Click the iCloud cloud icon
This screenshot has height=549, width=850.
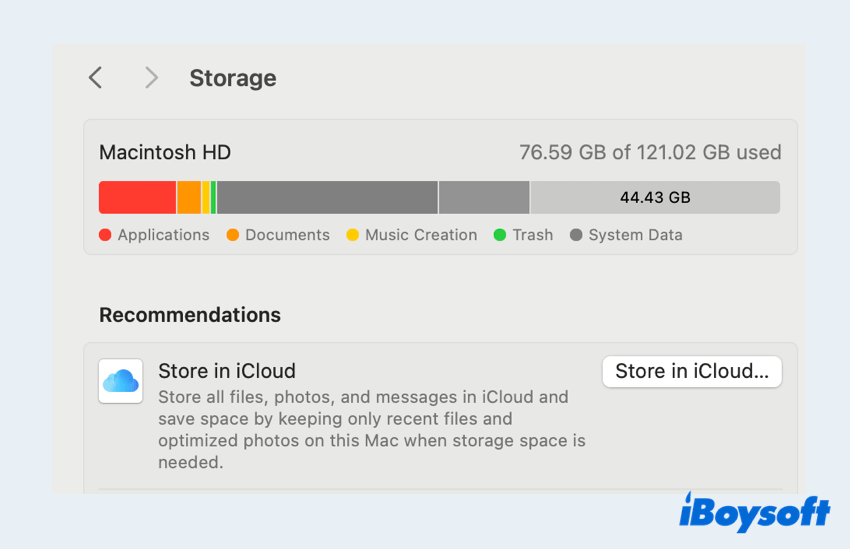[120, 381]
